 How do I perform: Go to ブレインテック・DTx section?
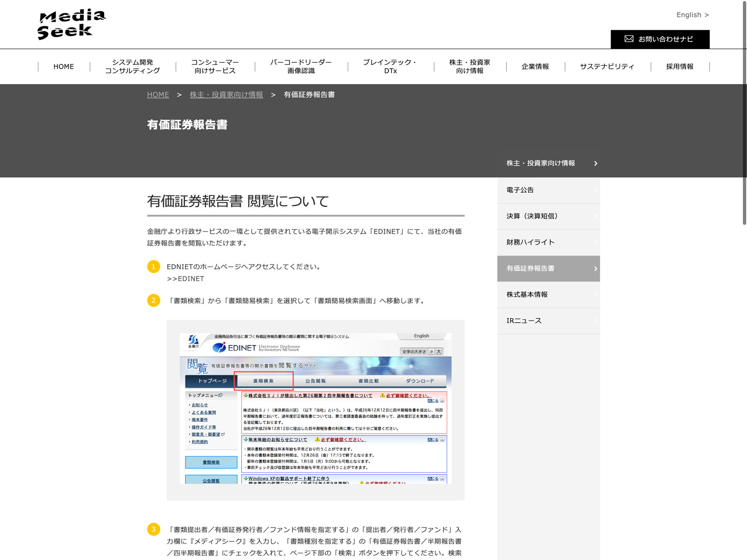[x=390, y=67]
